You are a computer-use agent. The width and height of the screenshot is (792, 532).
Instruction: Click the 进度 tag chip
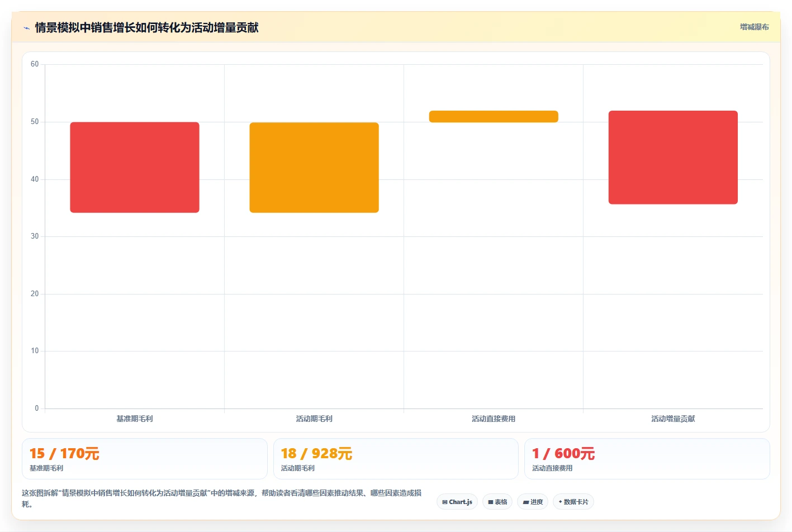533,502
